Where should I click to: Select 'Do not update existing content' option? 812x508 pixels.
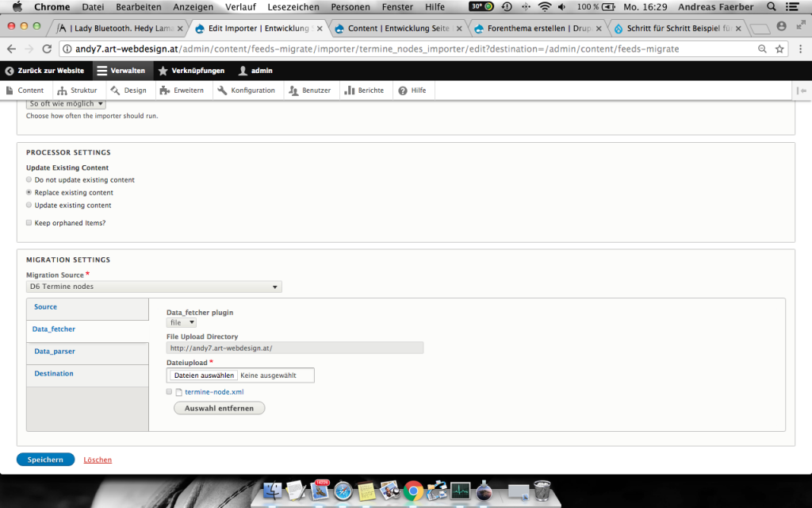click(x=29, y=180)
